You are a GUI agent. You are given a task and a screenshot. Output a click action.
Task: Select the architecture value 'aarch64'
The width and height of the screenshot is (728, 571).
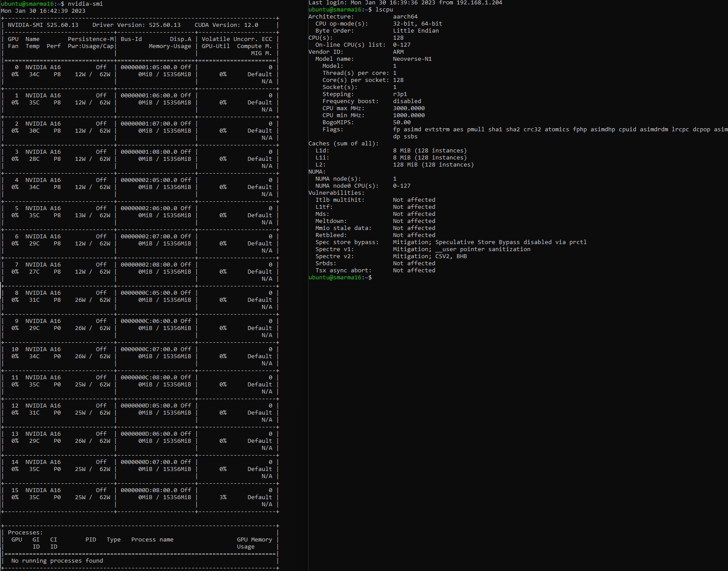405,16
